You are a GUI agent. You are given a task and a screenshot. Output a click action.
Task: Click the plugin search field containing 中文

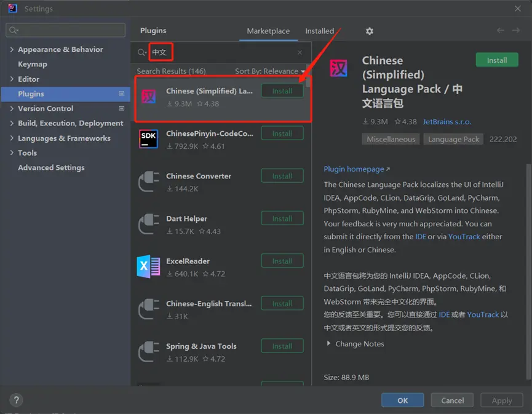pos(221,52)
